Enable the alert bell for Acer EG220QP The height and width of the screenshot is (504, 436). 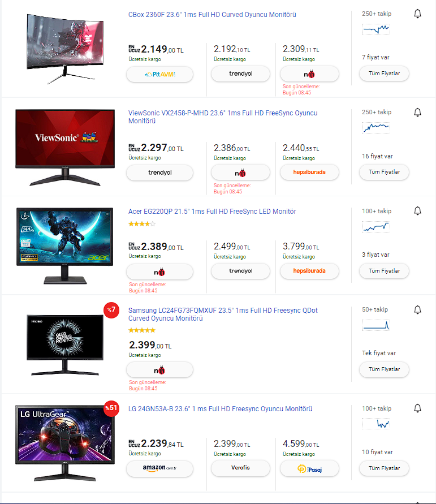coord(417,210)
